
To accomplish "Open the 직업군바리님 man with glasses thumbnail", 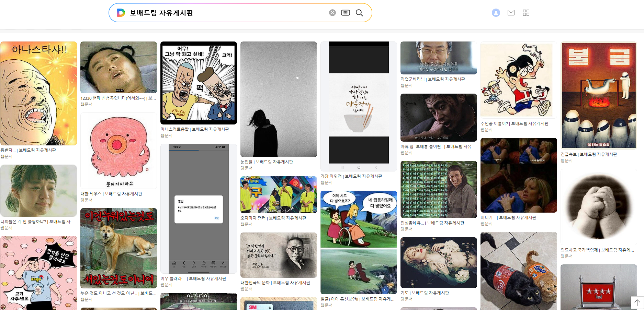I will 439,58.
